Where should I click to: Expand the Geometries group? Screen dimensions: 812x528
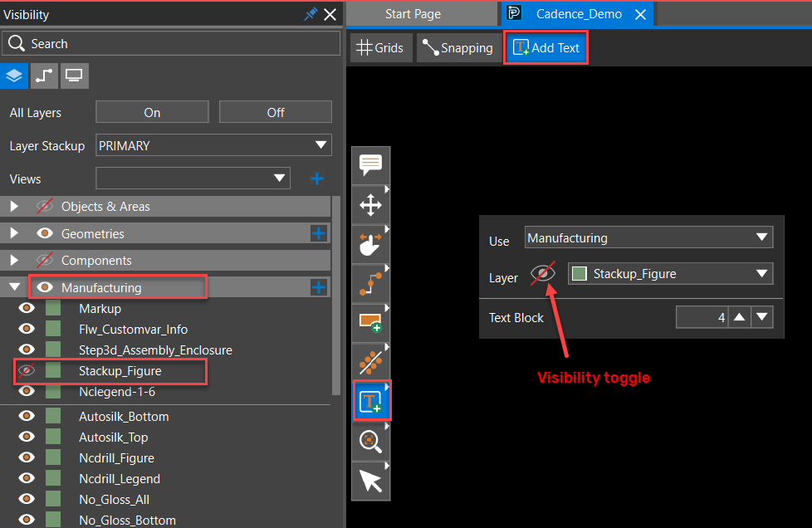click(14, 233)
